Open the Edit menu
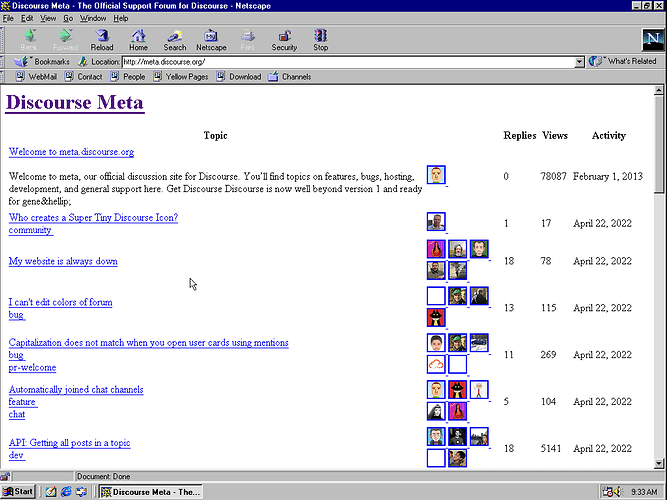The width and height of the screenshot is (667, 500). click(27, 18)
